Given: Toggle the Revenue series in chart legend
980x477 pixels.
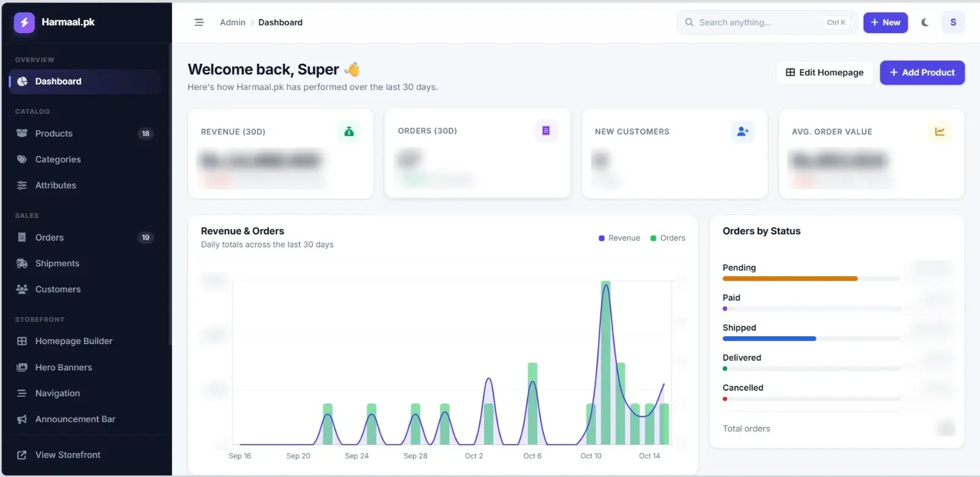Looking at the screenshot, I should tap(619, 238).
